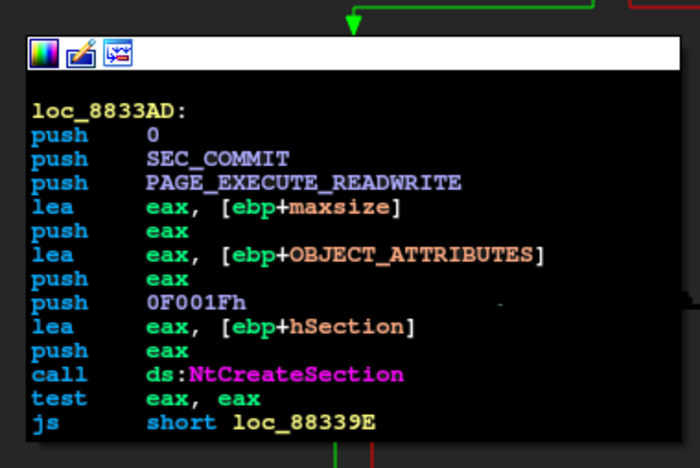Click the PAGE_EXECUTE_READWRITE constant
700x468 pixels.
(304, 183)
